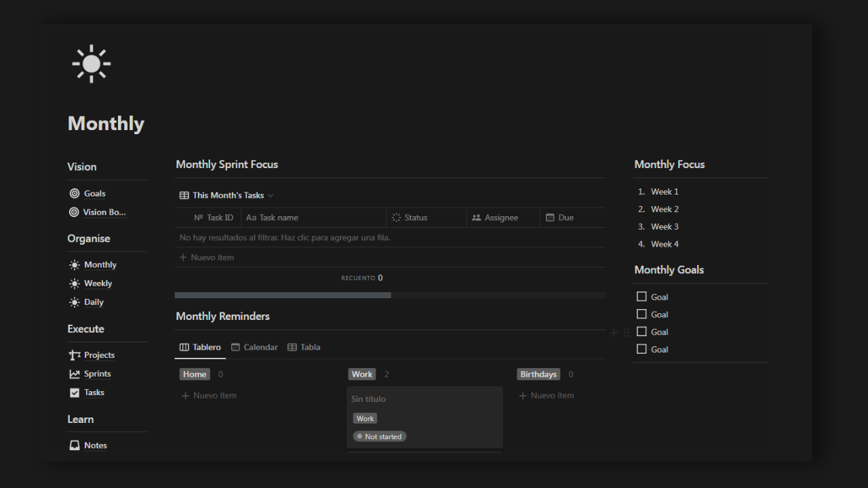Click the target icon beside Vision Bo...
The width and height of the screenshot is (868, 488).
[74, 212]
